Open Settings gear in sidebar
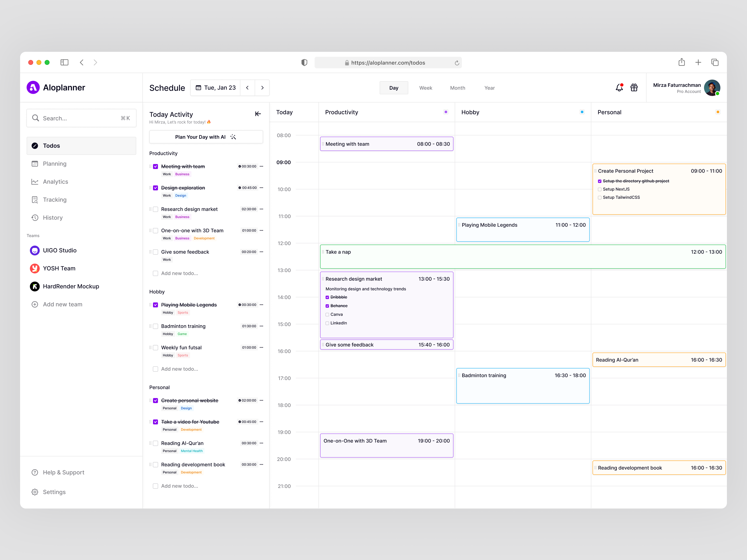Screen dimensions: 747x560 click(35, 492)
